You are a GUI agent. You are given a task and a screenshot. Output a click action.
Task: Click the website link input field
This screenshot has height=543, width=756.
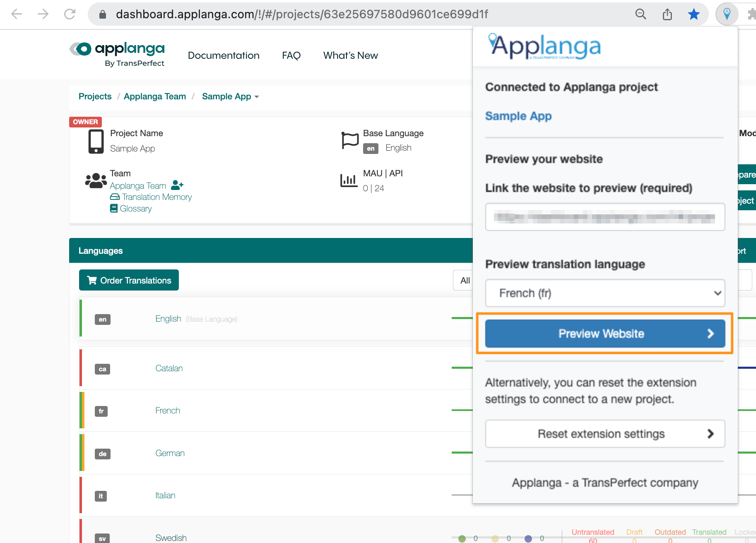(605, 217)
